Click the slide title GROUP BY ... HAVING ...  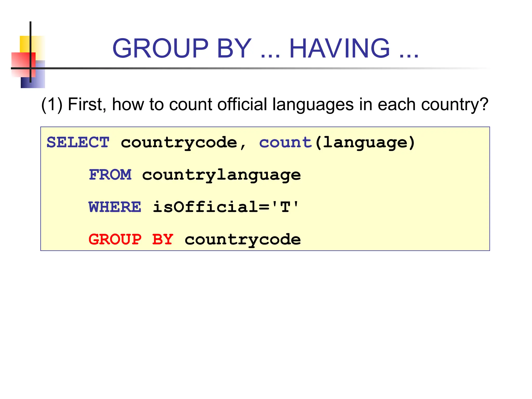265,48
